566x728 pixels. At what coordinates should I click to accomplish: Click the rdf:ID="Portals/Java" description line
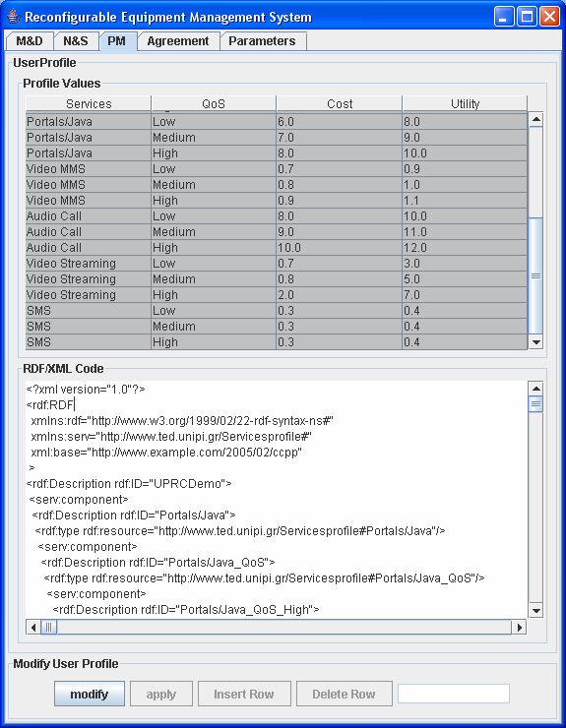[134, 516]
